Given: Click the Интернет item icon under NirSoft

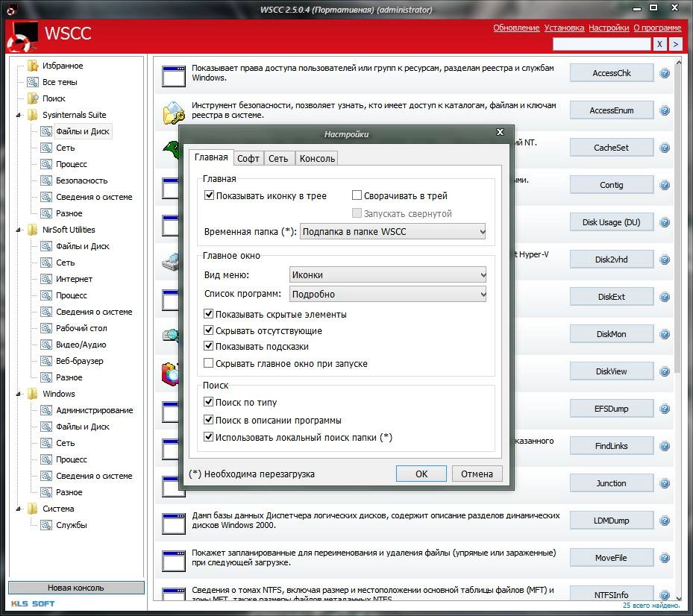Looking at the screenshot, I should (46, 279).
